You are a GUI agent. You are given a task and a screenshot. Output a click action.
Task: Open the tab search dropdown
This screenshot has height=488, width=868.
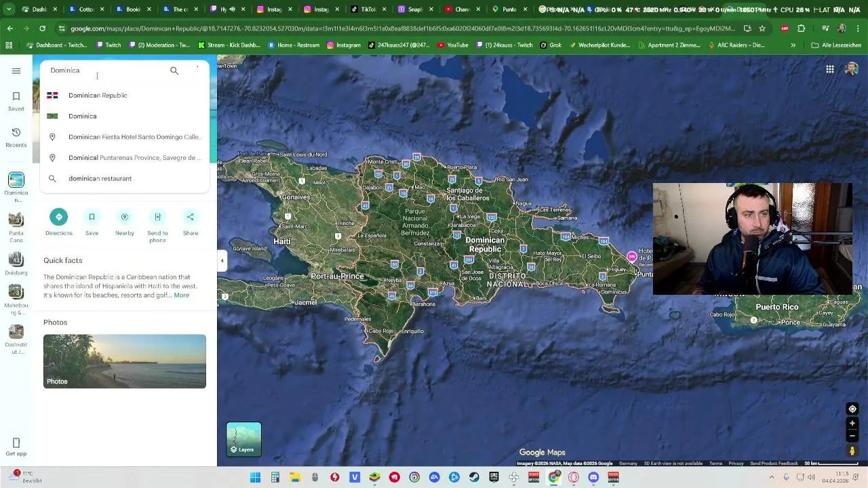9,9
